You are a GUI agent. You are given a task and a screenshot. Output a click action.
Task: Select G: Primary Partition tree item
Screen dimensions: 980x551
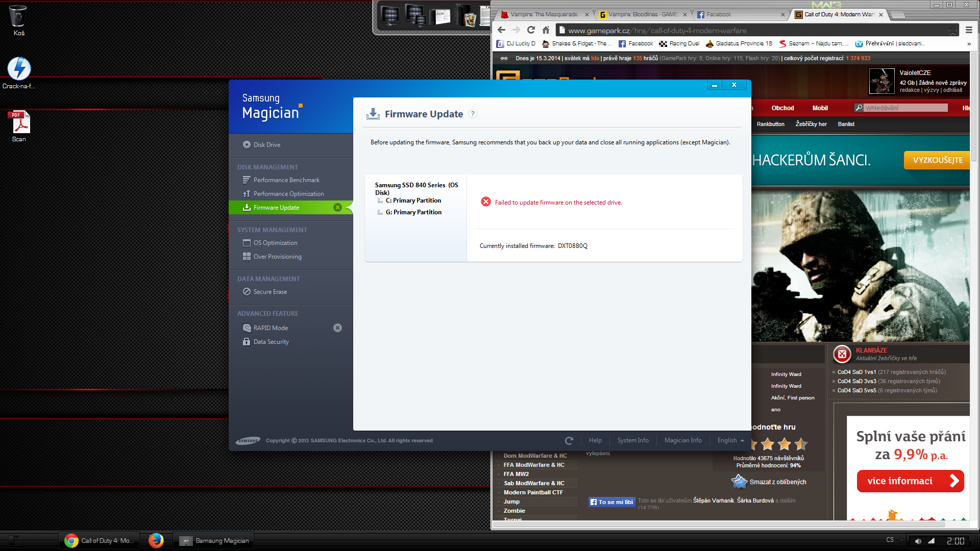coord(413,212)
